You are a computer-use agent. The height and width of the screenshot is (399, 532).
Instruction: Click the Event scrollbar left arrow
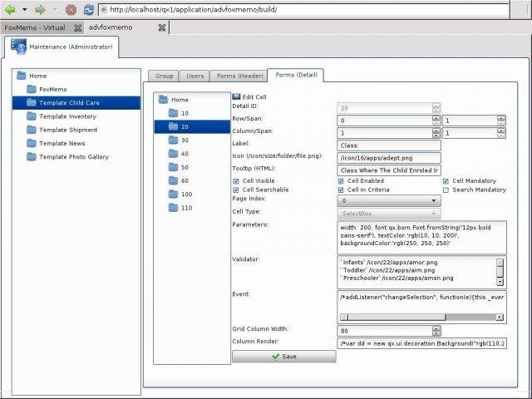[343, 318]
